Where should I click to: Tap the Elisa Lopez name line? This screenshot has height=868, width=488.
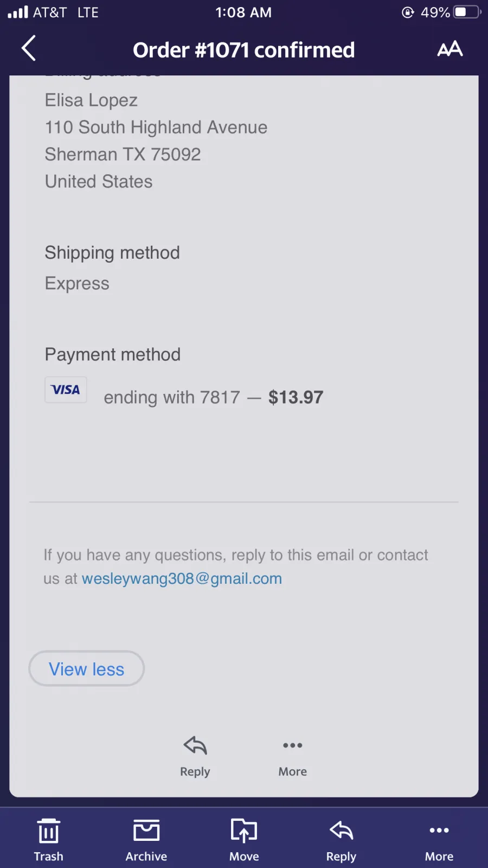click(x=91, y=100)
